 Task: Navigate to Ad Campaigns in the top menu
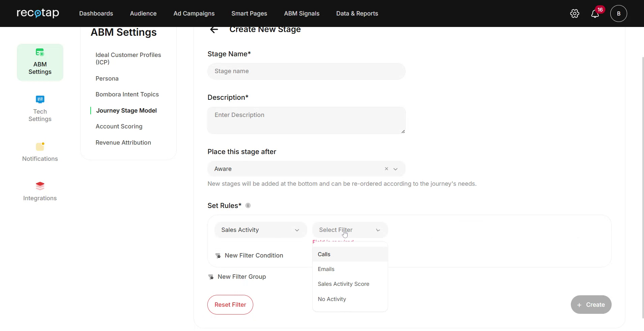click(x=194, y=13)
